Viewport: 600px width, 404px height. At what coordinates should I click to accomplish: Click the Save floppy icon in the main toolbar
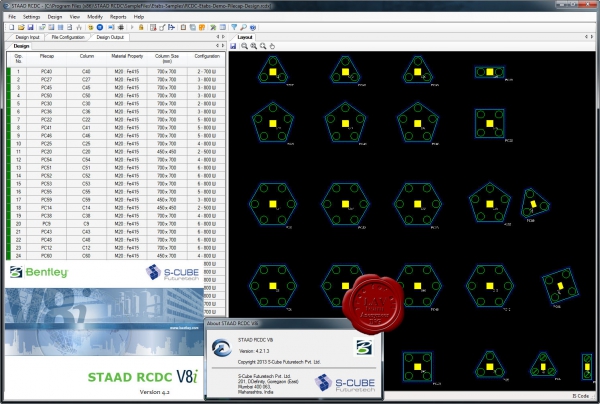click(30, 28)
